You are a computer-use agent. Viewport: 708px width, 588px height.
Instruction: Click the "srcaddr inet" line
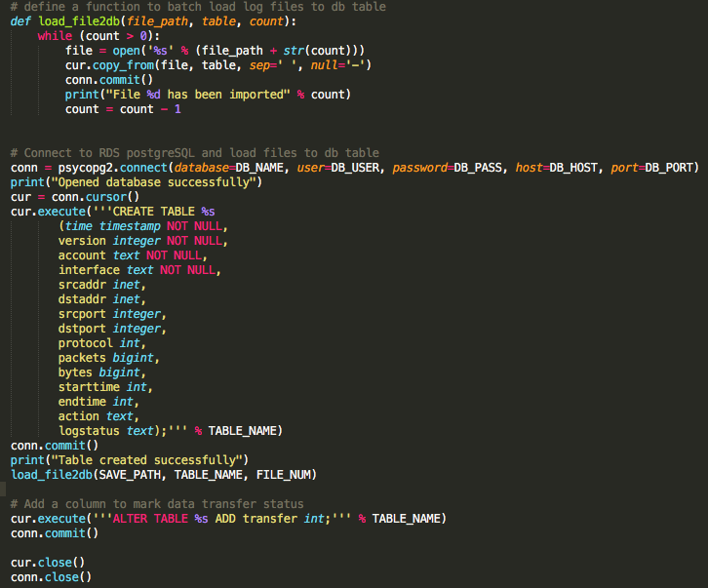[x=102, y=285]
